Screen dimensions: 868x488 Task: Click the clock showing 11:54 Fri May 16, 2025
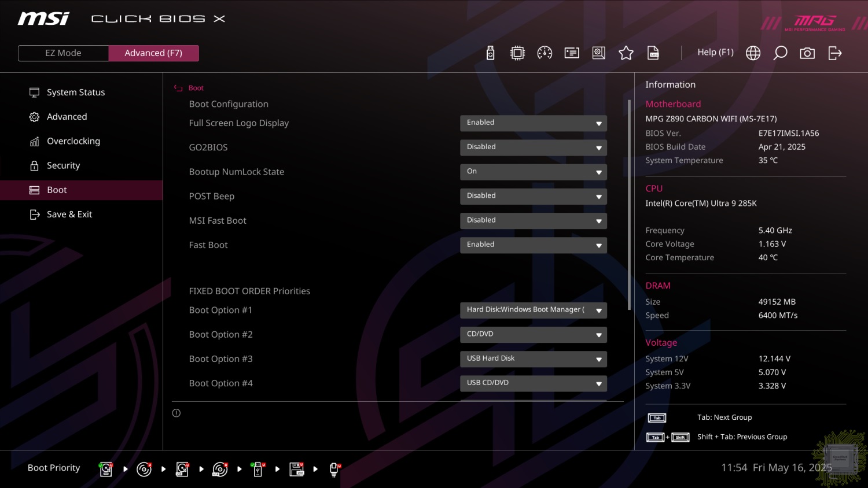[776, 467]
